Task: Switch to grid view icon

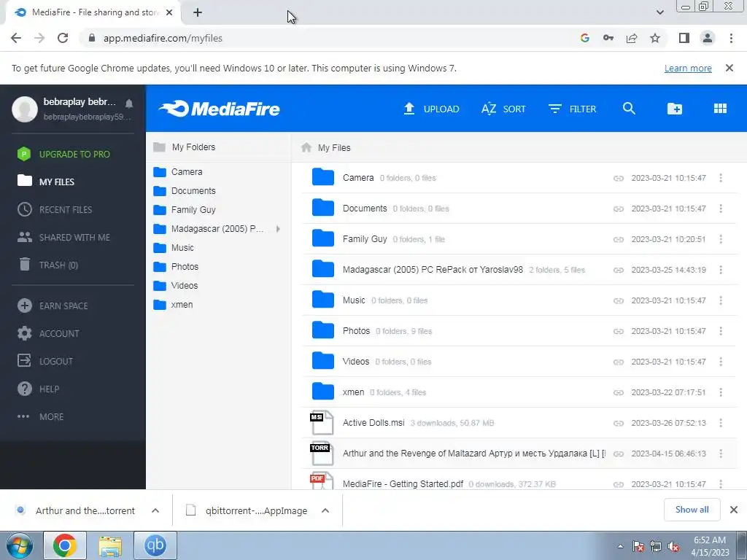Action: [720, 109]
